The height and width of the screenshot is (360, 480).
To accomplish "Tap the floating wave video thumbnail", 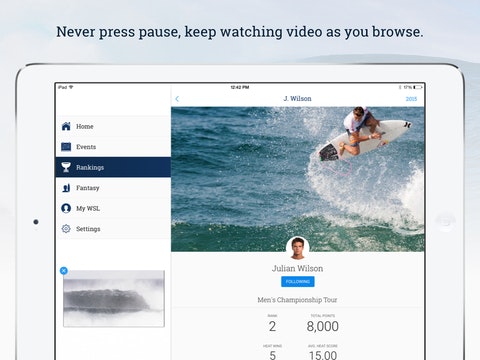I will (114, 299).
